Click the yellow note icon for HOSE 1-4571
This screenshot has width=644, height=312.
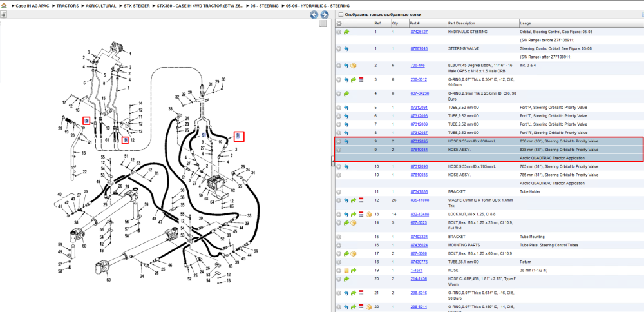tap(346, 271)
